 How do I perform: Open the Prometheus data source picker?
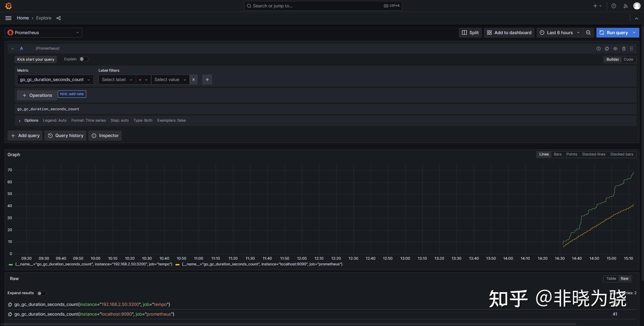coord(43,32)
